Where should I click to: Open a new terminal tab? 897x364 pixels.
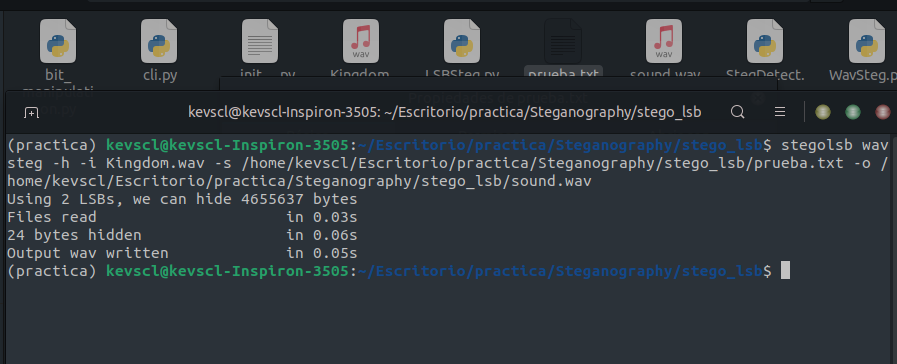(x=31, y=112)
